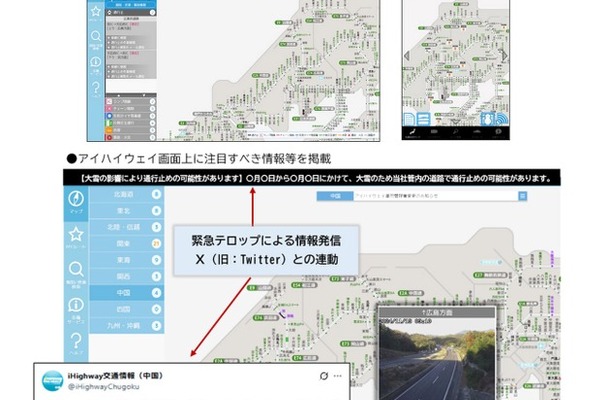Click Aihighway notice text field

(436, 196)
